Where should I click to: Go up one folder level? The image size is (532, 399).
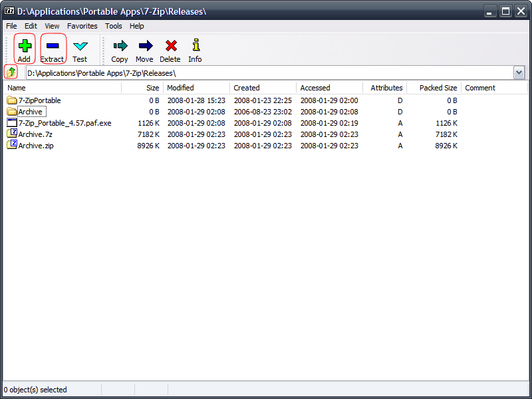pos(11,72)
